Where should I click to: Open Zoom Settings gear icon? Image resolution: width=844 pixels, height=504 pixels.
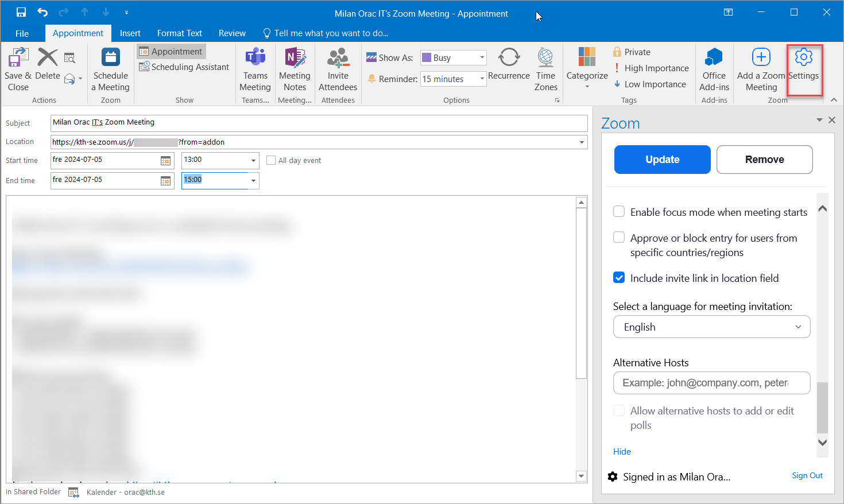(803, 58)
